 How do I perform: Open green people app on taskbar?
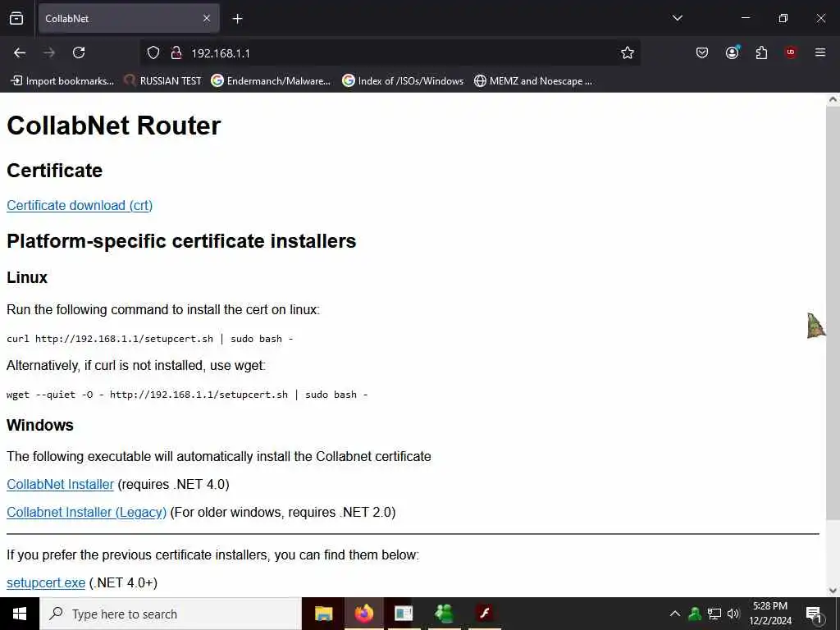pos(444,614)
